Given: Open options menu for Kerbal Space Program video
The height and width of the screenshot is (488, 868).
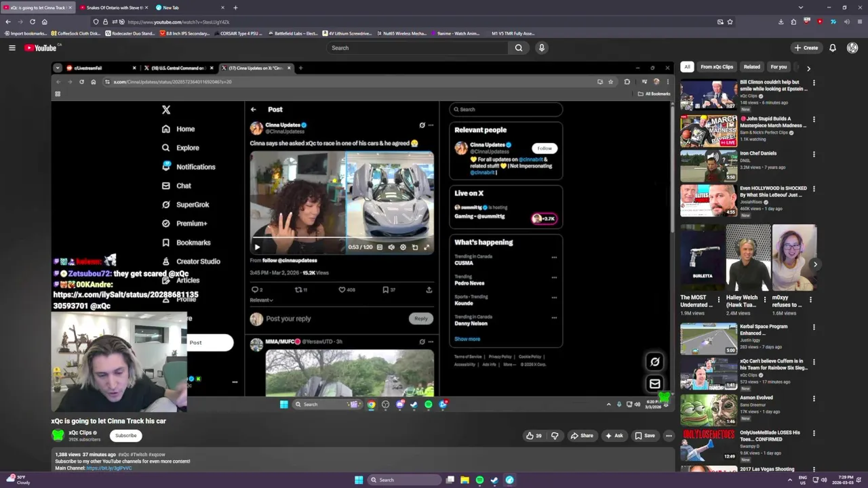Looking at the screenshot, I should coord(814,327).
